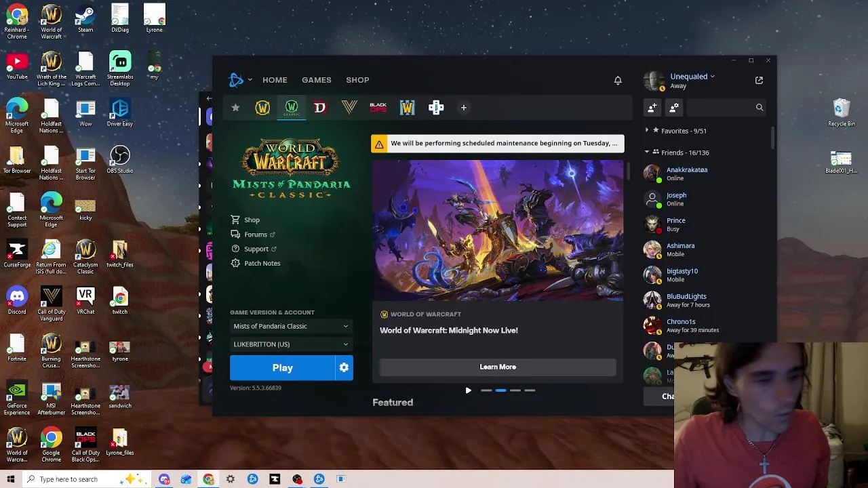Click Discord desktop icon
The height and width of the screenshot is (488, 868).
(17, 301)
